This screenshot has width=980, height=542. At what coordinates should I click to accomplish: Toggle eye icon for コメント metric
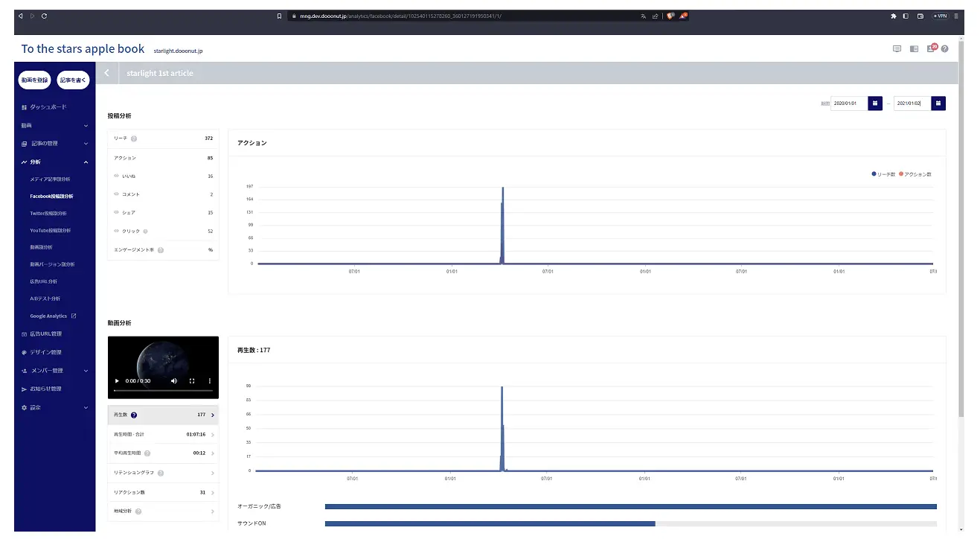117,194
